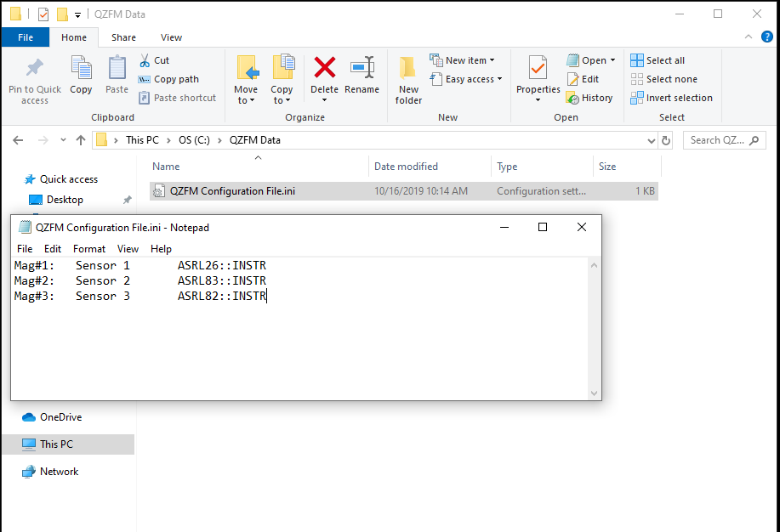This screenshot has height=532, width=780.
Task: Open the Move to menu
Action: (246, 81)
